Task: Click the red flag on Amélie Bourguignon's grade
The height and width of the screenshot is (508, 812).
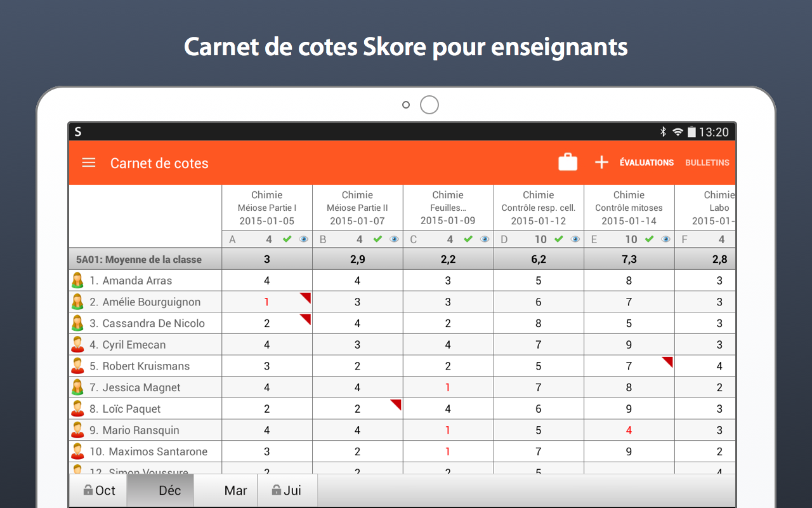Action: click(305, 297)
